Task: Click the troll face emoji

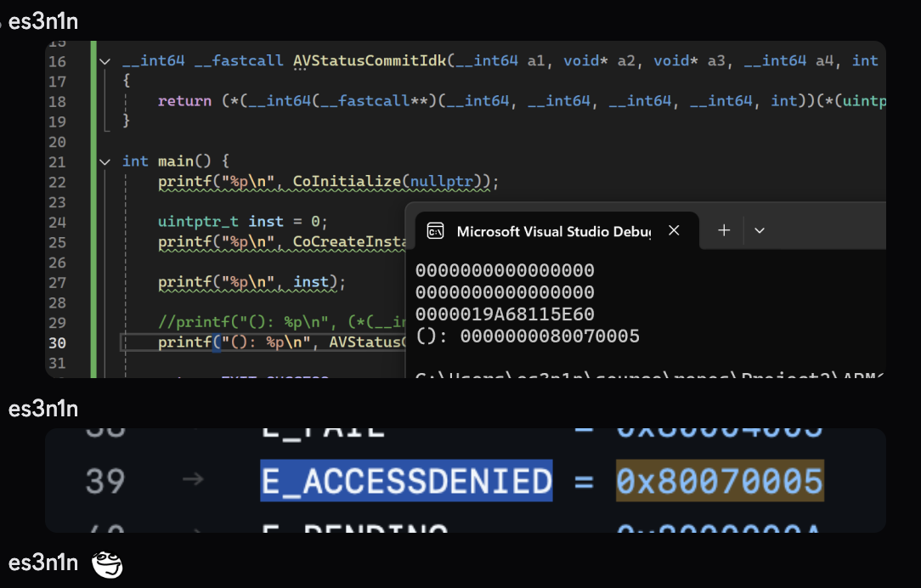Action: (x=107, y=564)
